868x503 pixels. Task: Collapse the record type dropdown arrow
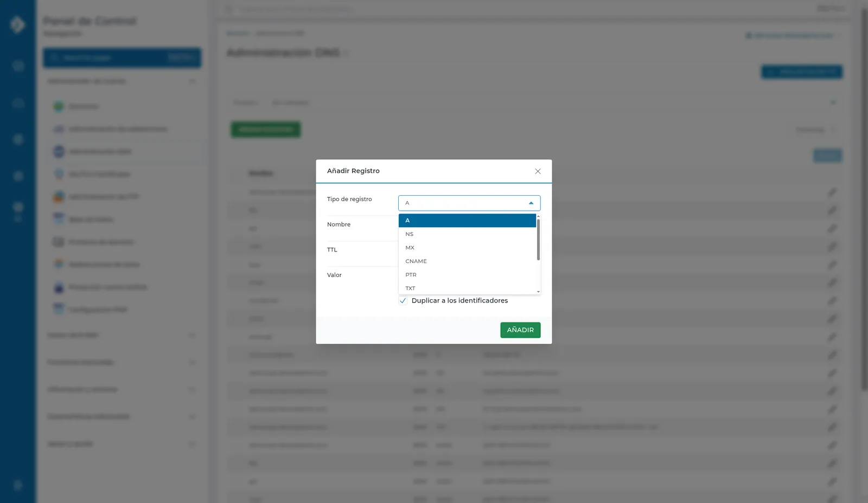[531, 203]
